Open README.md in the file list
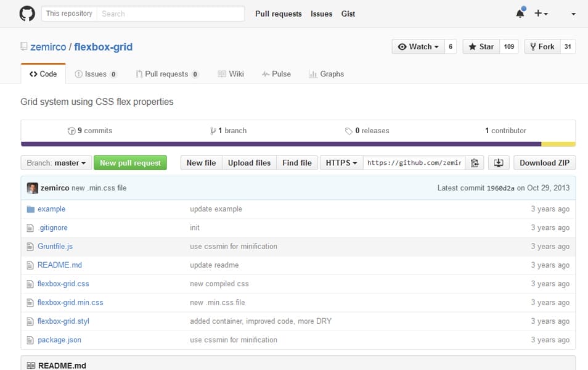Screen dimensions: 588x370 point(60,265)
